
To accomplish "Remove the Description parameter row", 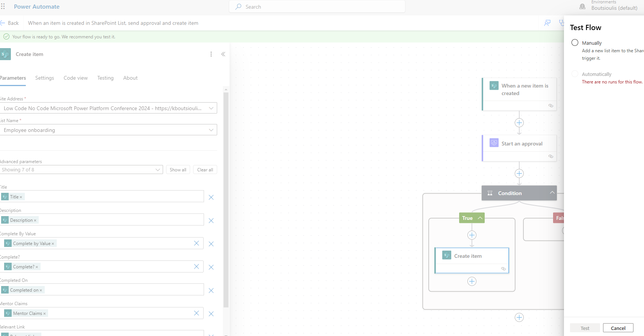I will (x=211, y=221).
